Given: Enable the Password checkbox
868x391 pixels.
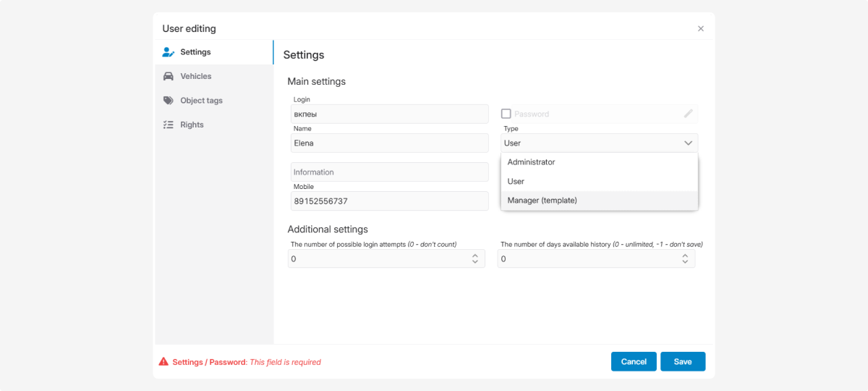Looking at the screenshot, I should click(506, 114).
